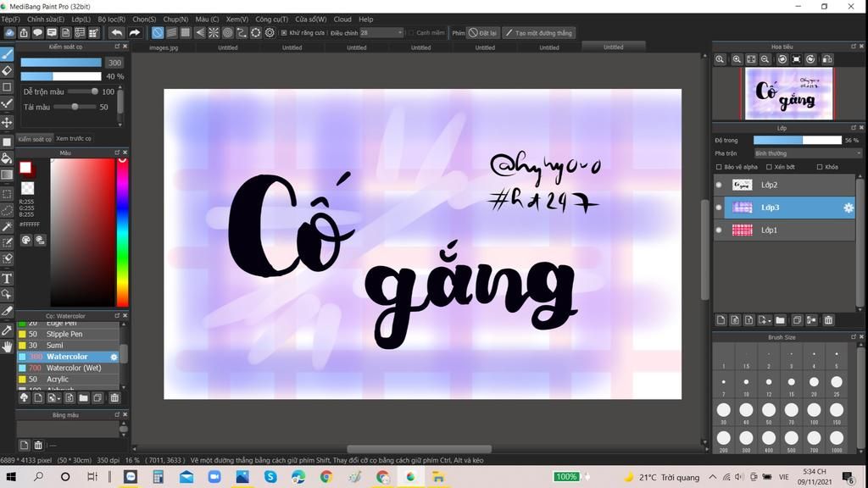
Task: Add a layer folder in the layers panel
Action: [780, 319]
